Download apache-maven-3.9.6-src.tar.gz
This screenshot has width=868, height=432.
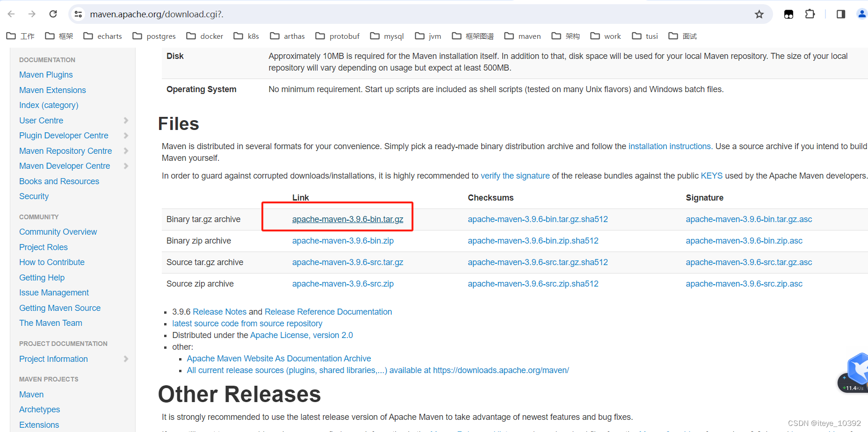(347, 262)
